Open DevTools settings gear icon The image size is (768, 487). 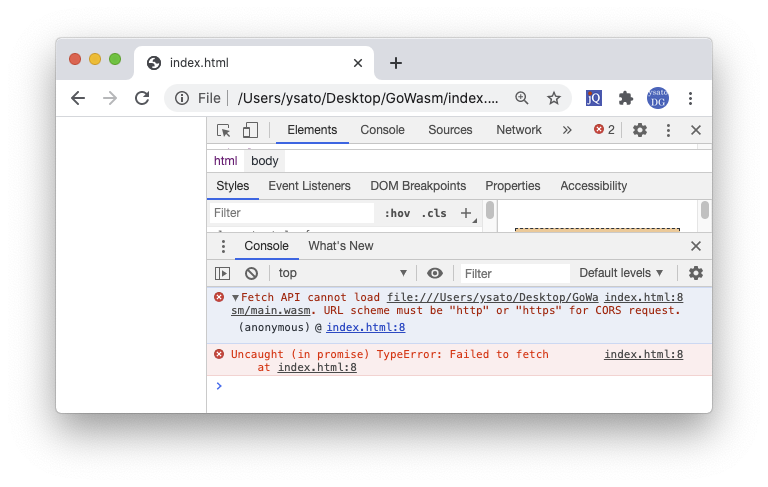[640, 130]
